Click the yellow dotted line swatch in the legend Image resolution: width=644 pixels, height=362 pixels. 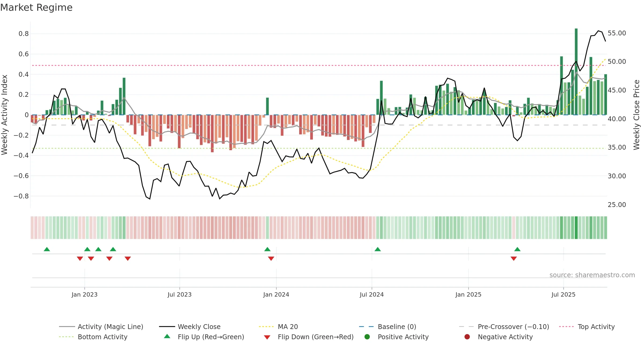click(266, 327)
